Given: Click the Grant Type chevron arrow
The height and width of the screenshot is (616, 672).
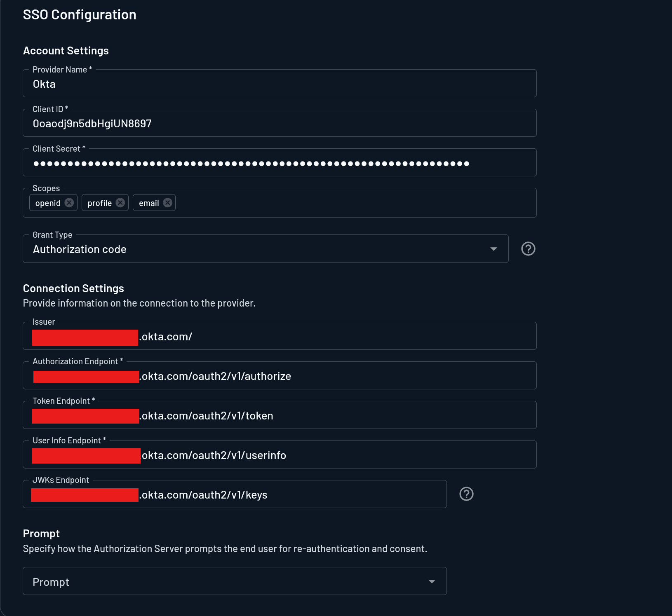Looking at the screenshot, I should pyautogui.click(x=493, y=248).
